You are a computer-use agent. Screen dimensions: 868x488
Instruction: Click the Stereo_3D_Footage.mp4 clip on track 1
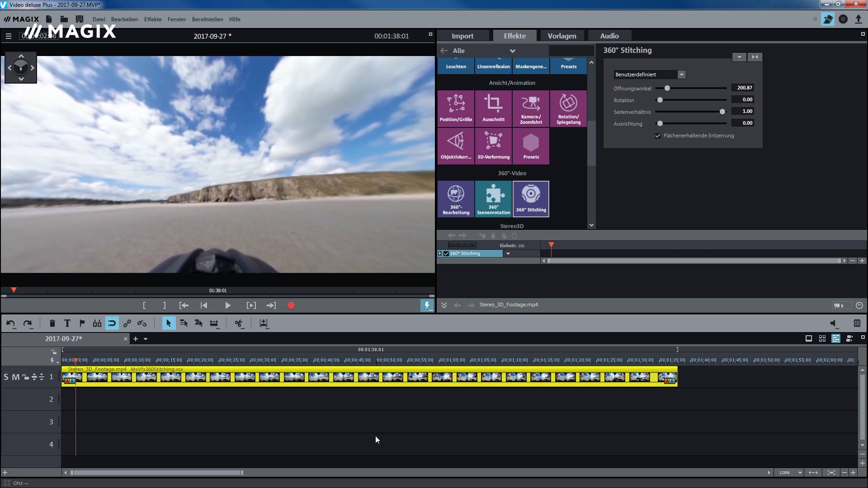(x=369, y=376)
